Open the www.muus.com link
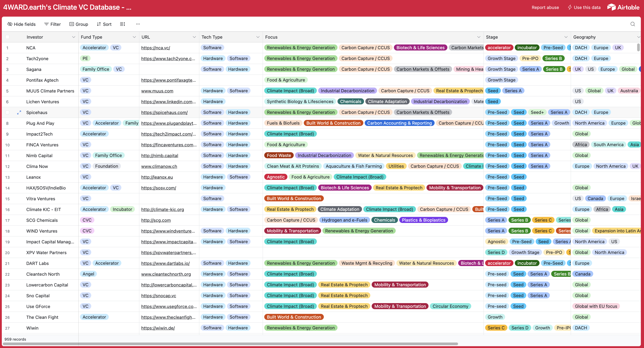The width and height of the screenshot is (644, 348). point(157,91)
